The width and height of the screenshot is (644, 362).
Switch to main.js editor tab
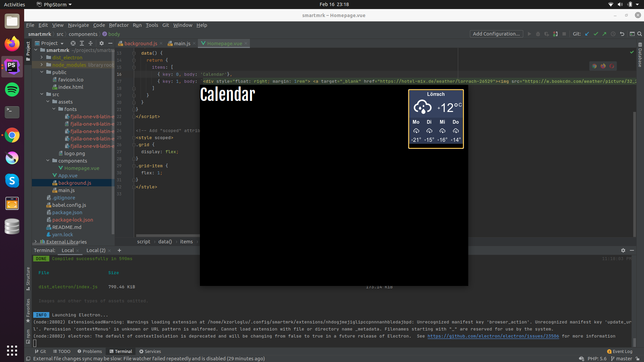tap(182, 44)
